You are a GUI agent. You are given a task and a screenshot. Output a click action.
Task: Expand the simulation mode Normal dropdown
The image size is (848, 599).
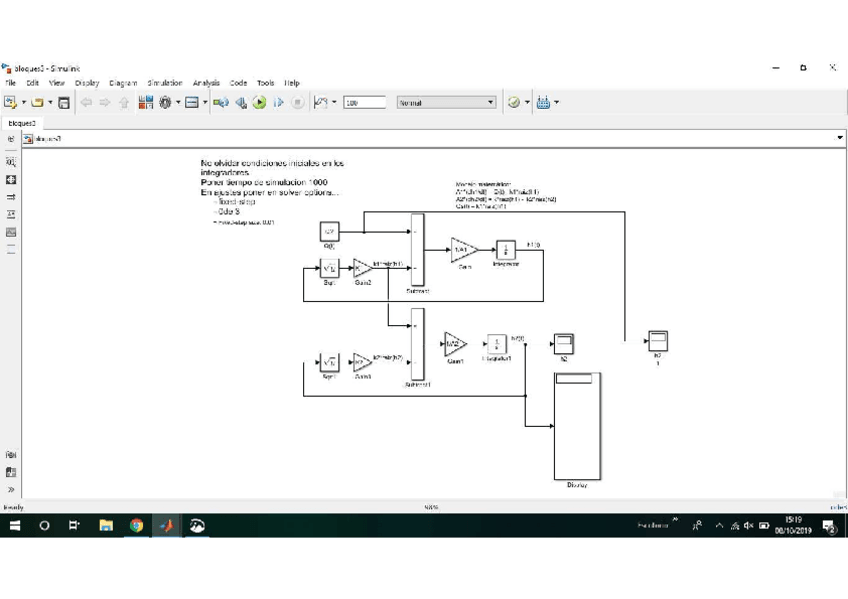[x=490, y=102]
